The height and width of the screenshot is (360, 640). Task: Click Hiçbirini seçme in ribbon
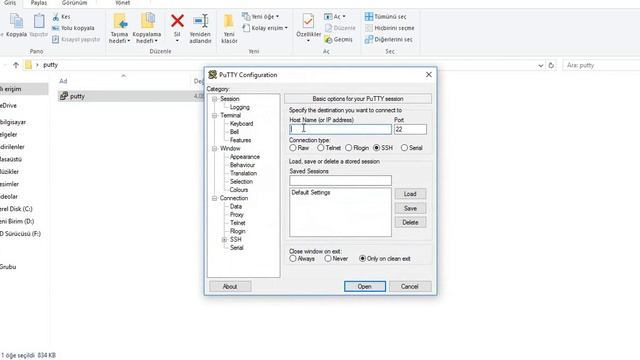coord(389,28)
